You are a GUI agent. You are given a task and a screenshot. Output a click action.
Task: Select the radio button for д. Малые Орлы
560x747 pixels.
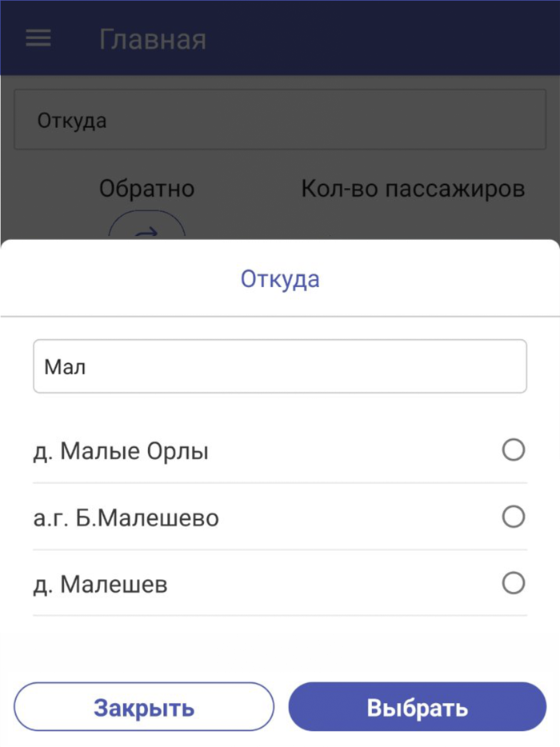point(512,451)
